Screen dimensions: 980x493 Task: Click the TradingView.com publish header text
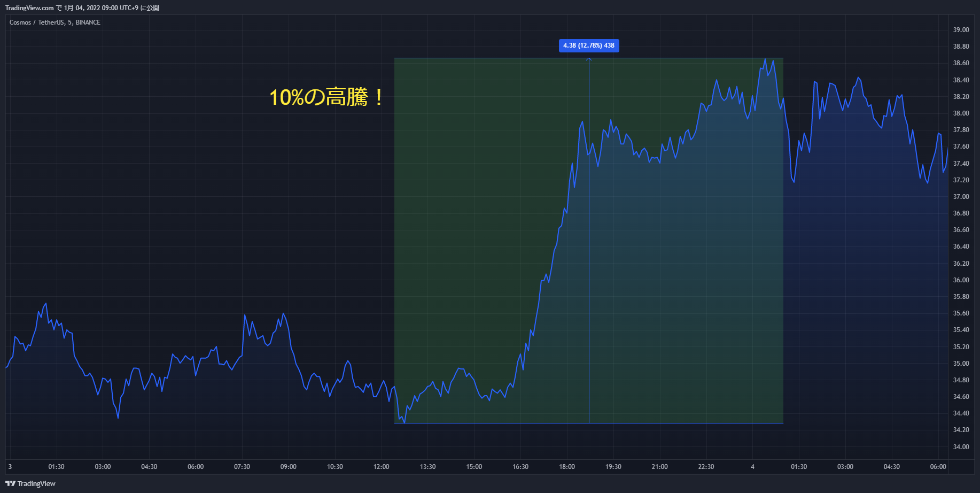82,8
